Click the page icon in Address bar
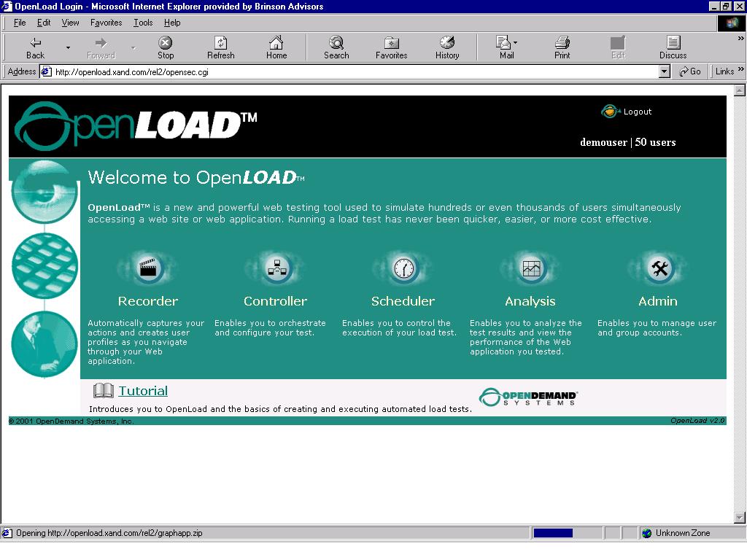 [x=46, y=72]
